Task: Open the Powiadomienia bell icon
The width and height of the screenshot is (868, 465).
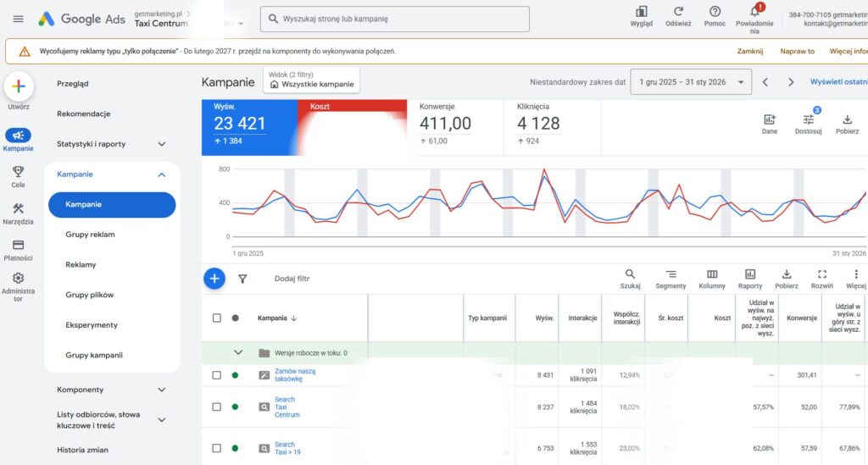Action: (x=754, y=12)
